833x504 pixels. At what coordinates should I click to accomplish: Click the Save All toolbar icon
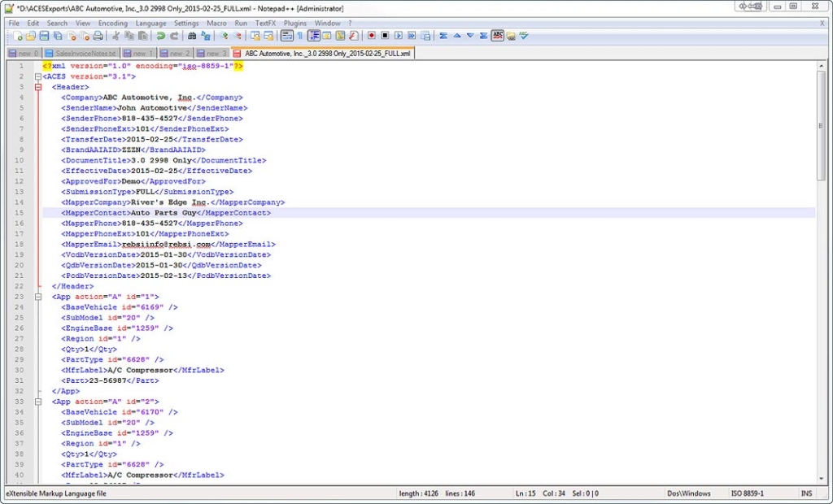coord(58,36)
